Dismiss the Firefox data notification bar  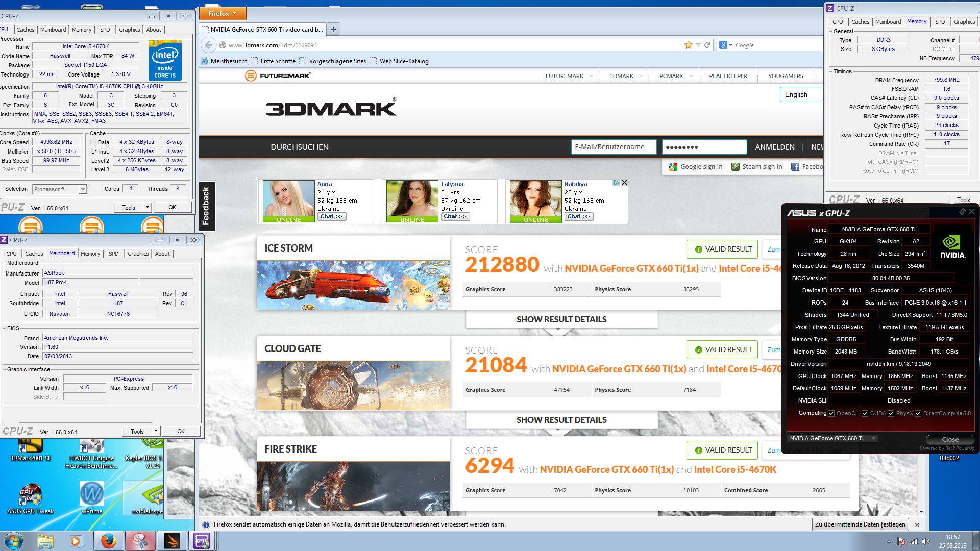917,524
